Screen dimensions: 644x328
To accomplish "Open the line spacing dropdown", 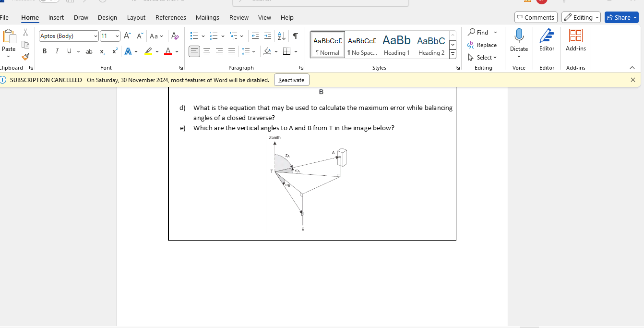I will [x=254, y=51].
